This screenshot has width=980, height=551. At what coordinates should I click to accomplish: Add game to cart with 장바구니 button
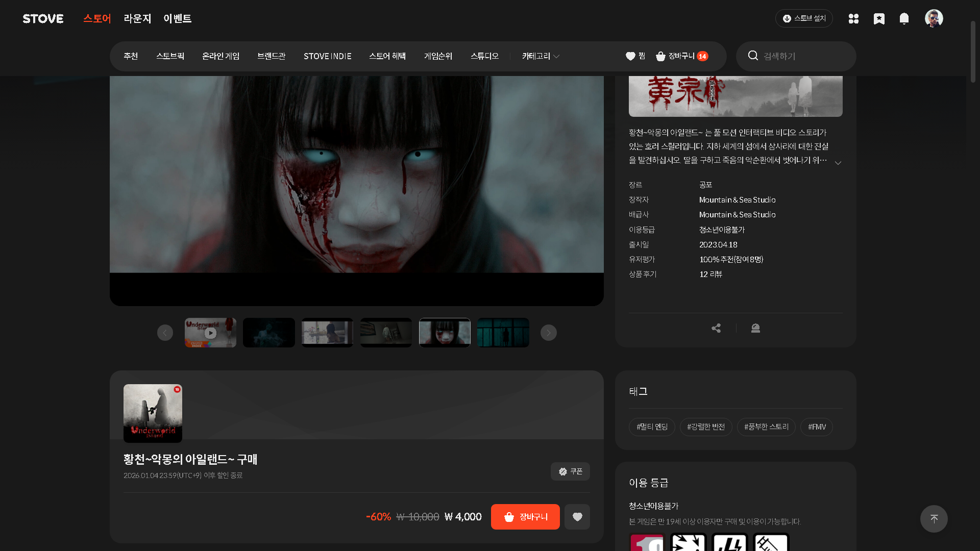(525, 517)
